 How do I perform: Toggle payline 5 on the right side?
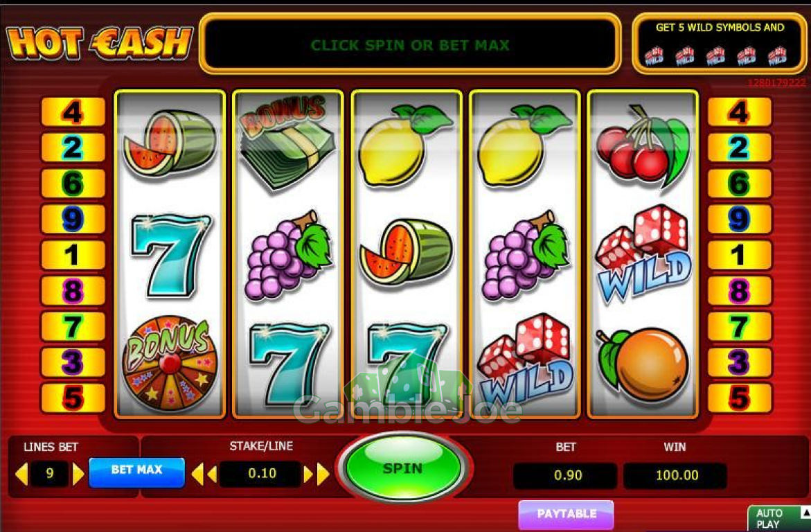pos(739,398)
